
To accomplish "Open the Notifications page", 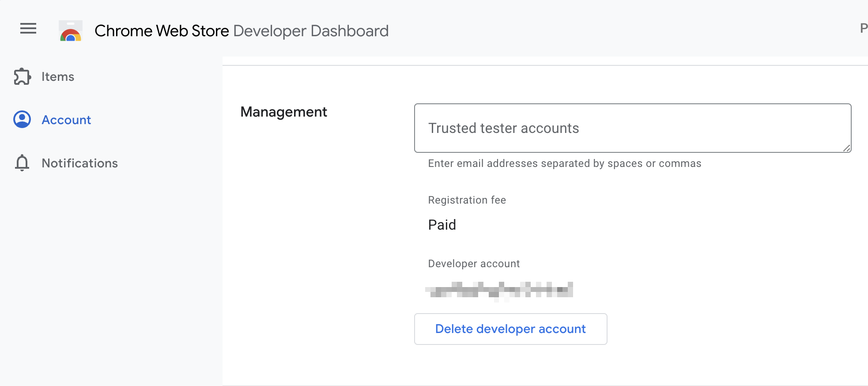I will pos(80,163).
